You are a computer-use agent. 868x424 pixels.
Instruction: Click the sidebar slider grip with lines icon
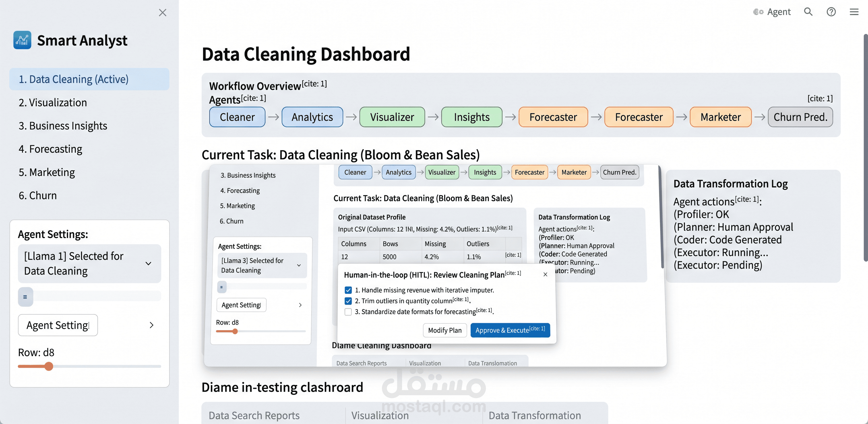(25, 297)
